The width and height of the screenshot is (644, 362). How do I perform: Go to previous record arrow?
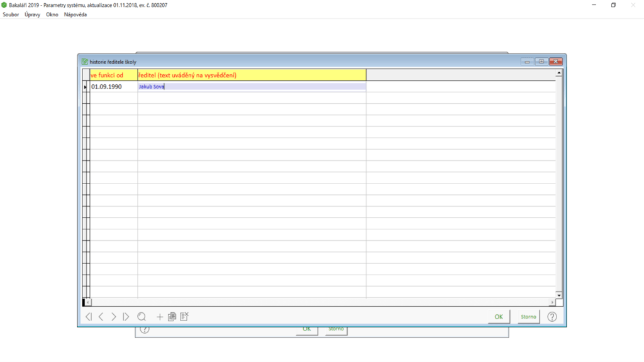tap(101, 317)
